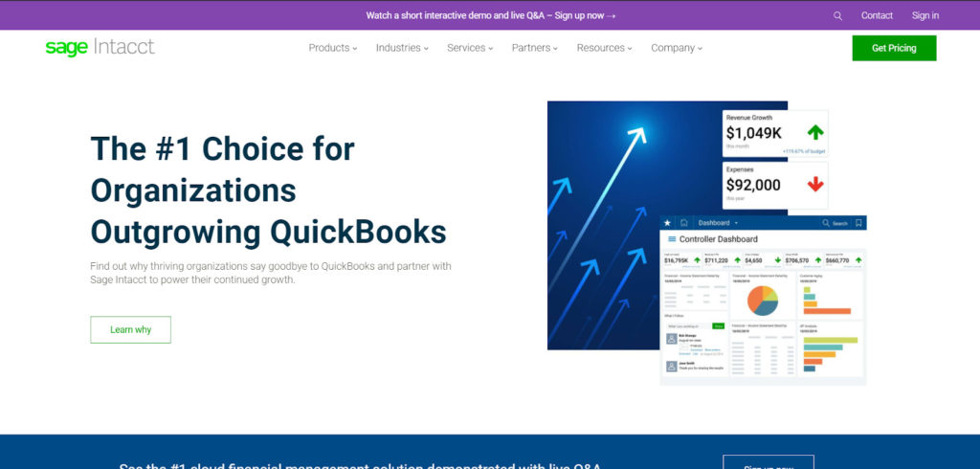This screenshot has width=980, height=469.
Task: Expand the Products menu
Action: 332,48
